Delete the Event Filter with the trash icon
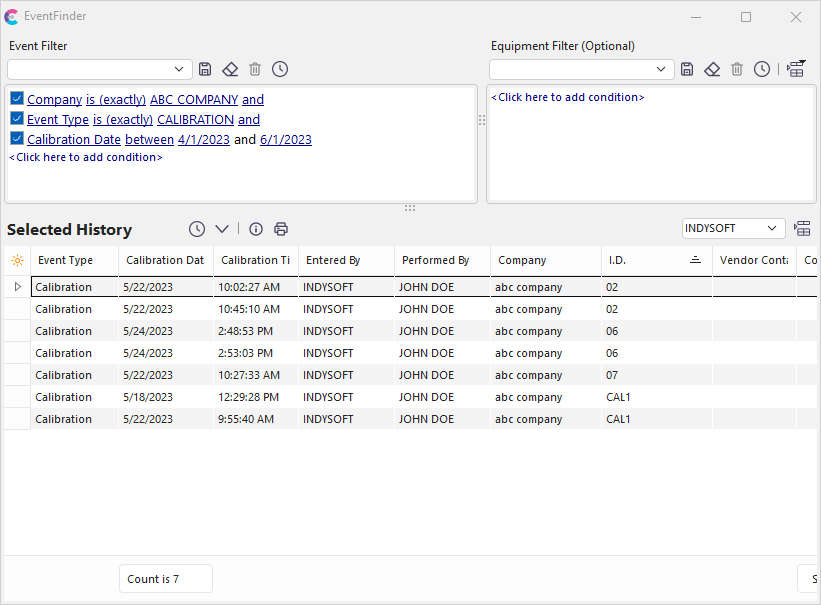This screenshot has height=605, width=821. coord(255,69)
